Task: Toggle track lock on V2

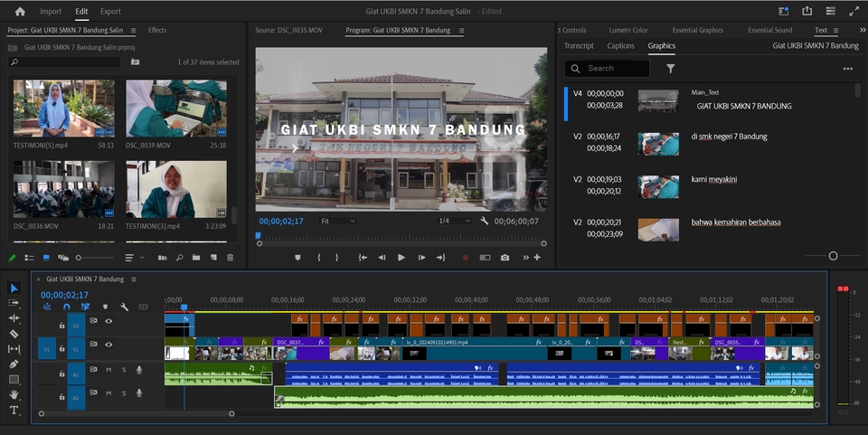Action: click(x=62, y=326)
